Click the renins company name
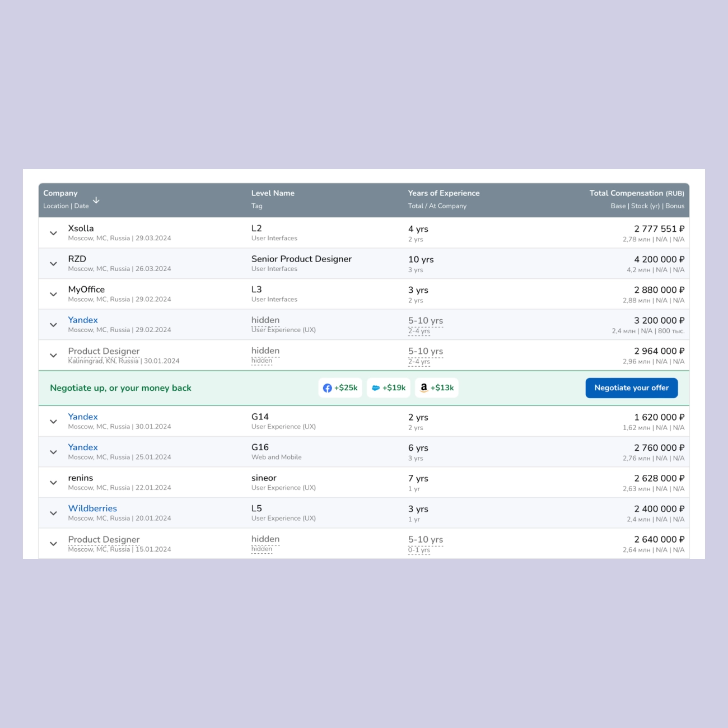Viewport: 728px width, 728px height. point(81,478)
